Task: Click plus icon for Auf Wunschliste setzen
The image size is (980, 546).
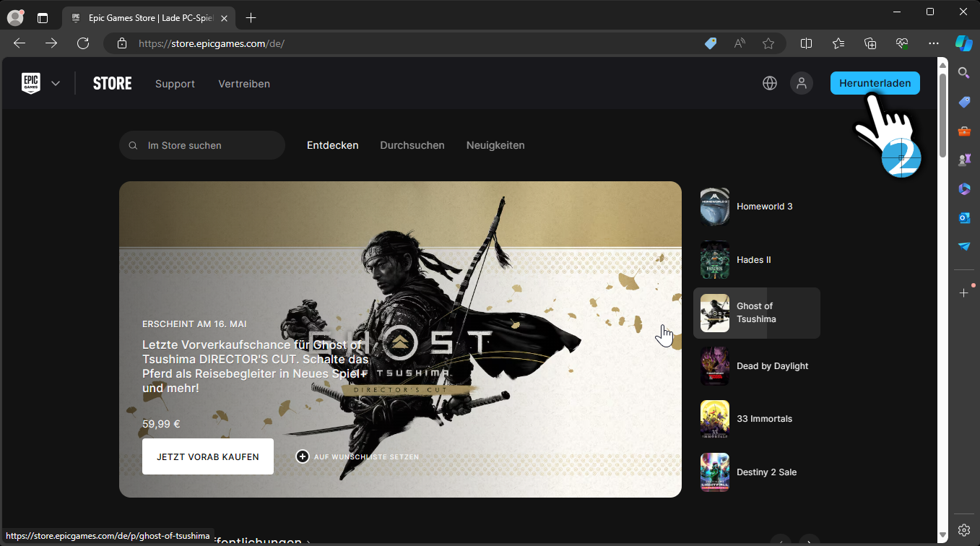Action: tap(303, 456)
